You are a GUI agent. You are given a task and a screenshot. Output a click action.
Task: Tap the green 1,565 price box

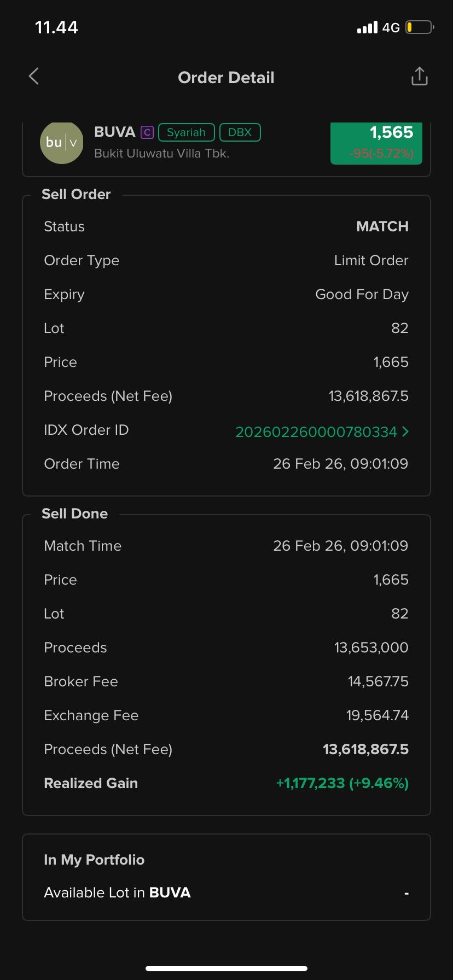point(376,143)
